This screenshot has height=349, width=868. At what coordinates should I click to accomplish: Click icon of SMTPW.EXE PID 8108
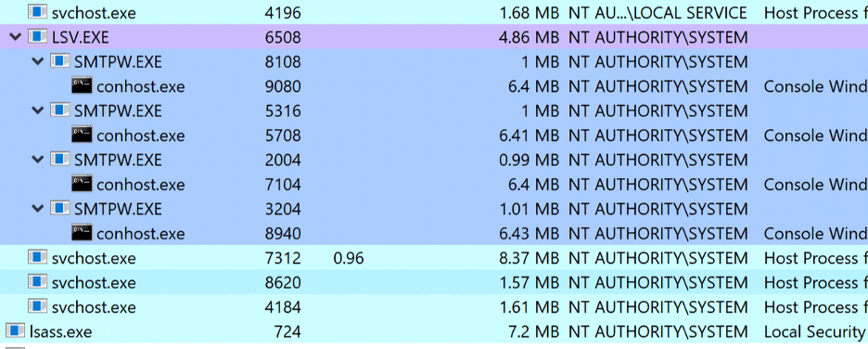point(59,61)
